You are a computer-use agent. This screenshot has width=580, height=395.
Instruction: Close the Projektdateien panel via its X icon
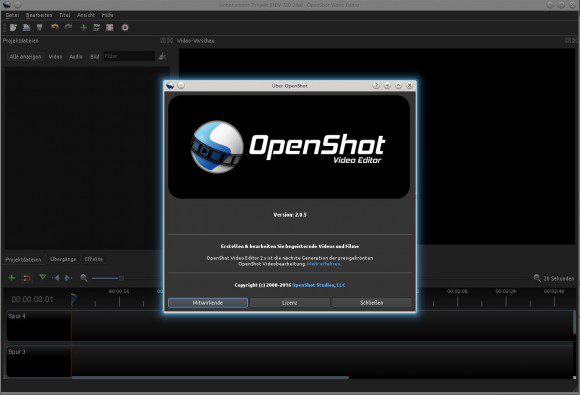click(x=170, y=40)
